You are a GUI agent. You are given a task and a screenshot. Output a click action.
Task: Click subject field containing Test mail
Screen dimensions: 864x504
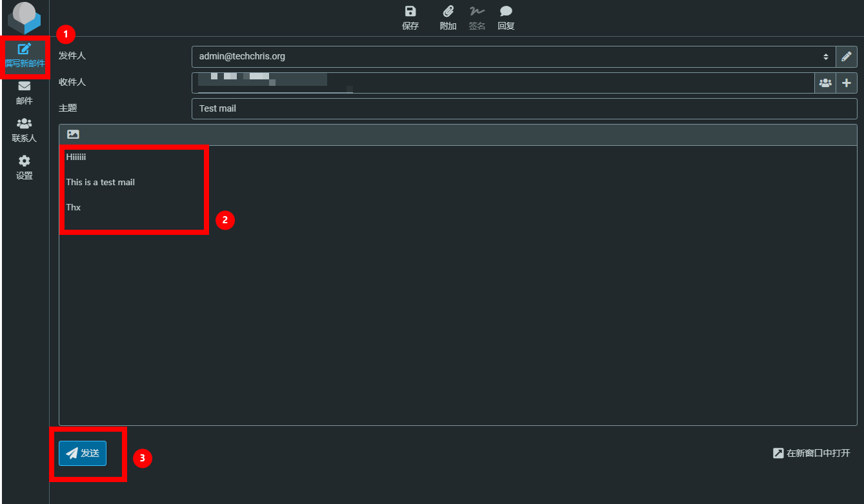[x=523, y=108]
